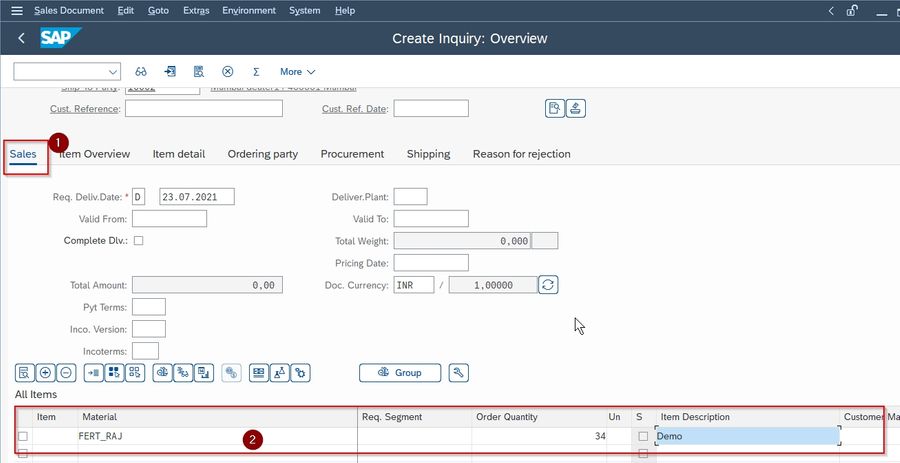Click the refresh icon beside exchange rate
Image resolution: width=900 pixels, height=463 pixels.
pyautogui.click(x=548, y=285)
